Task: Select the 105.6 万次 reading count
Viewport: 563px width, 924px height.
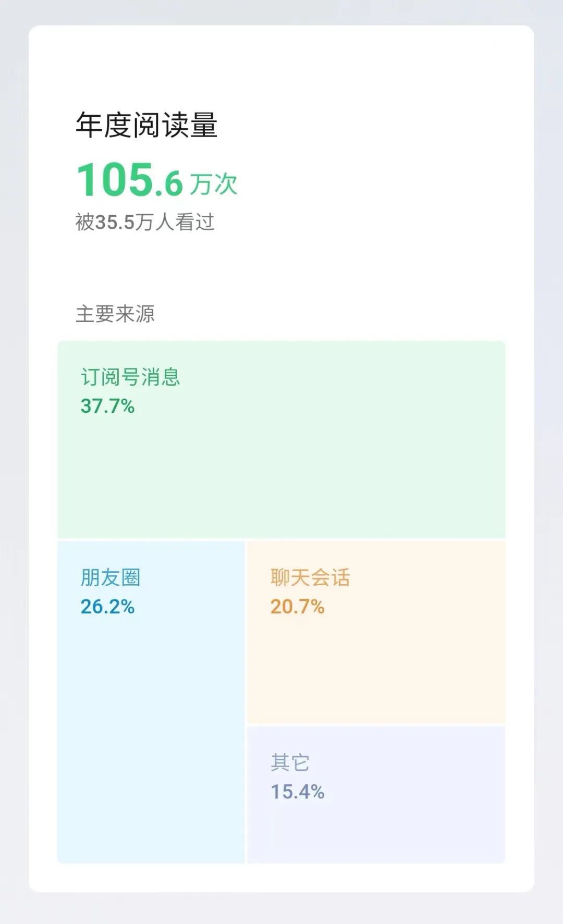Action: pos(157,180)
